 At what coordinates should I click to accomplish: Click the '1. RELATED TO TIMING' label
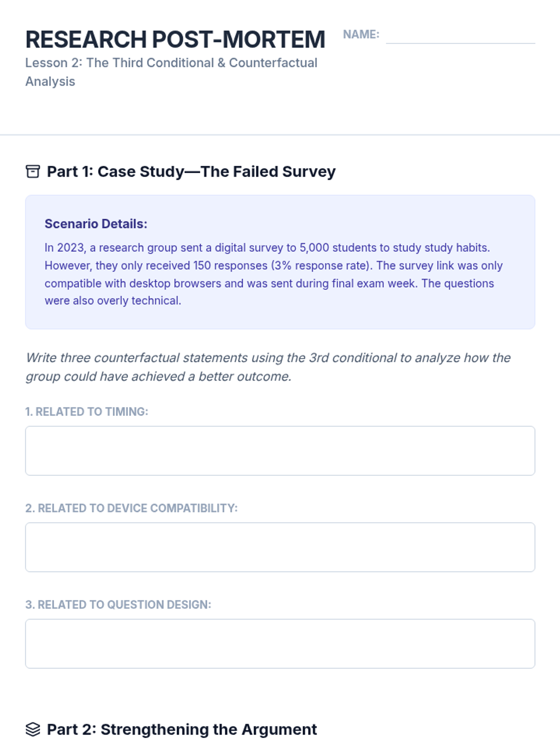click(x=86, y=411)
